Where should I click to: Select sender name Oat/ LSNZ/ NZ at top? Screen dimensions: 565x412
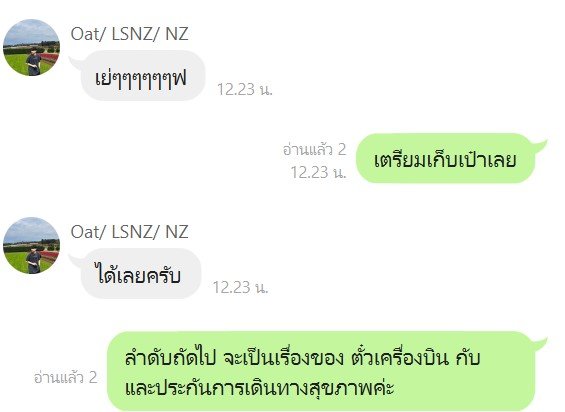129,34
